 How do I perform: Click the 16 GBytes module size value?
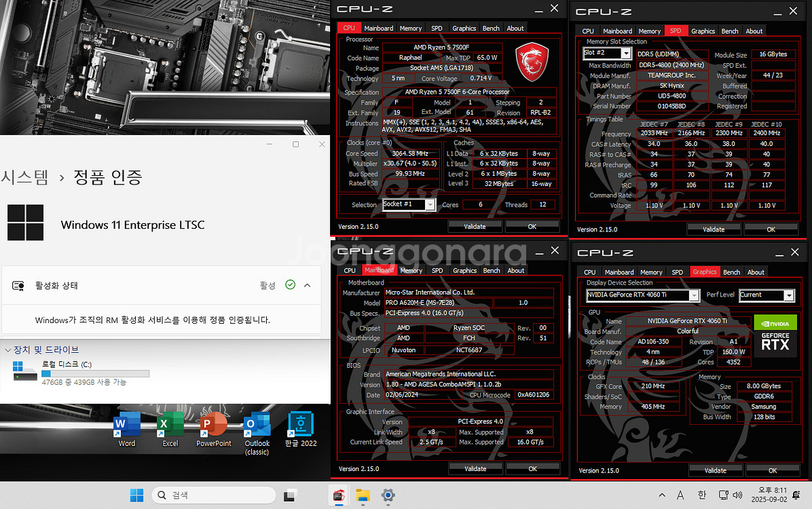point(773,54)
